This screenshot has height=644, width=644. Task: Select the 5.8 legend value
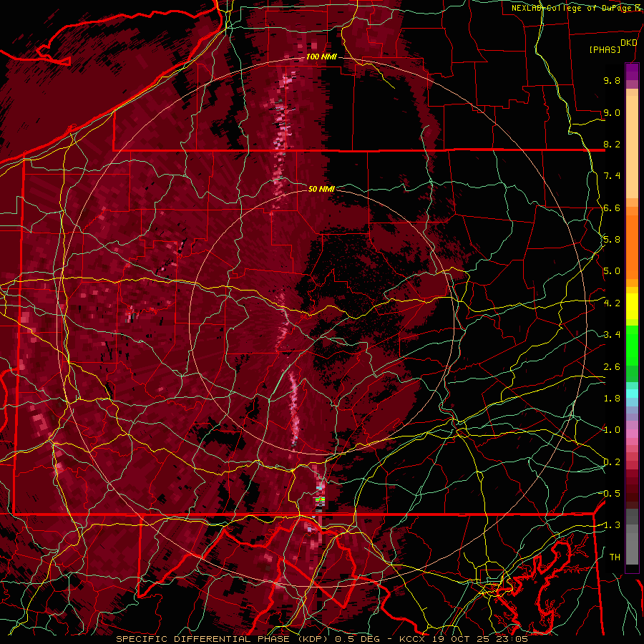612,240
